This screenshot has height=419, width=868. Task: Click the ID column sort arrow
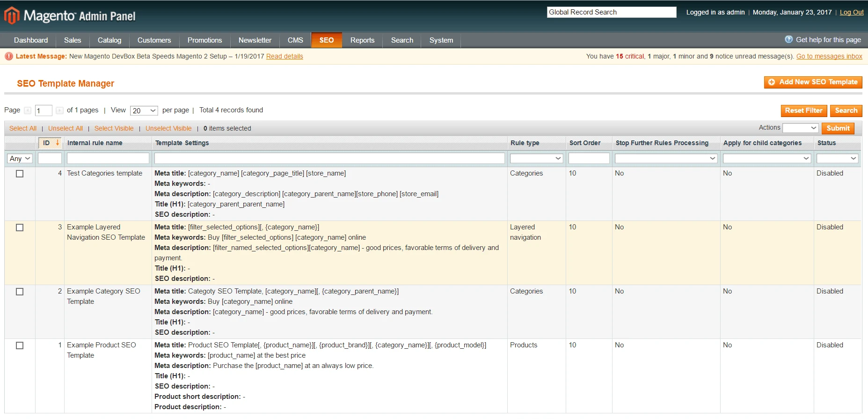[x=58, y=142]
